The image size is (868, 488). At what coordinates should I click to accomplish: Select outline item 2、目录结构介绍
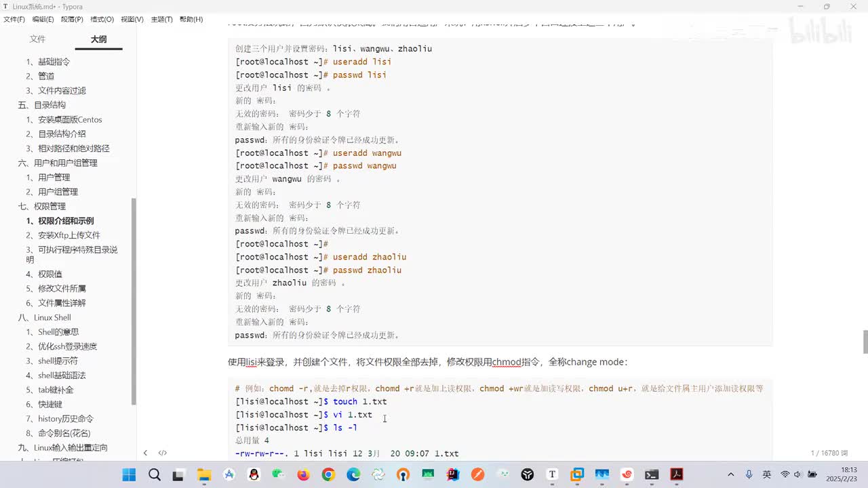[x=56, y=134]
